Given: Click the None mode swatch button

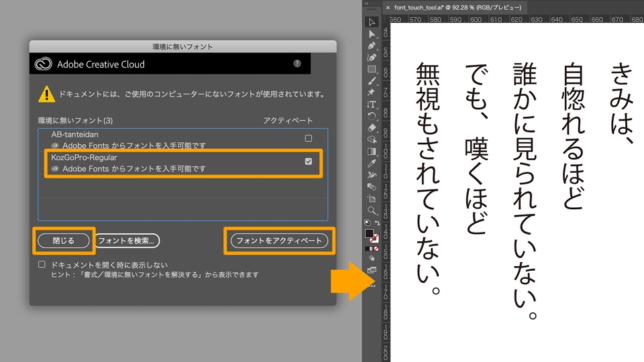Looking at the screenshot, I should [x=376, y=249].
